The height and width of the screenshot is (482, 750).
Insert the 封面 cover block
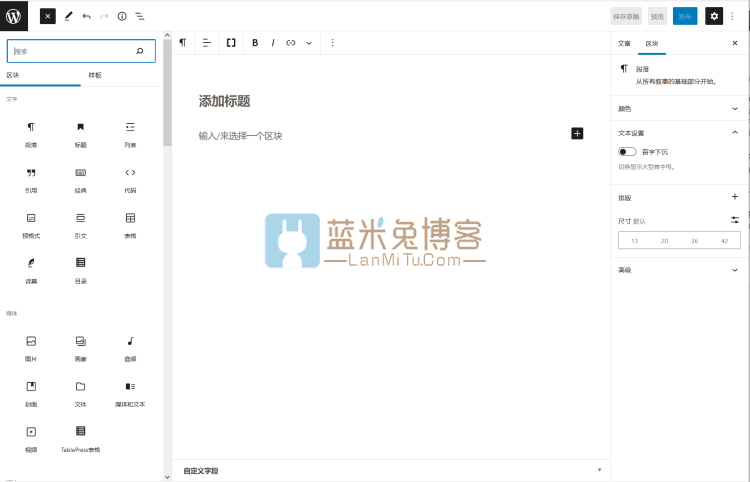click(x=31, y=394)
